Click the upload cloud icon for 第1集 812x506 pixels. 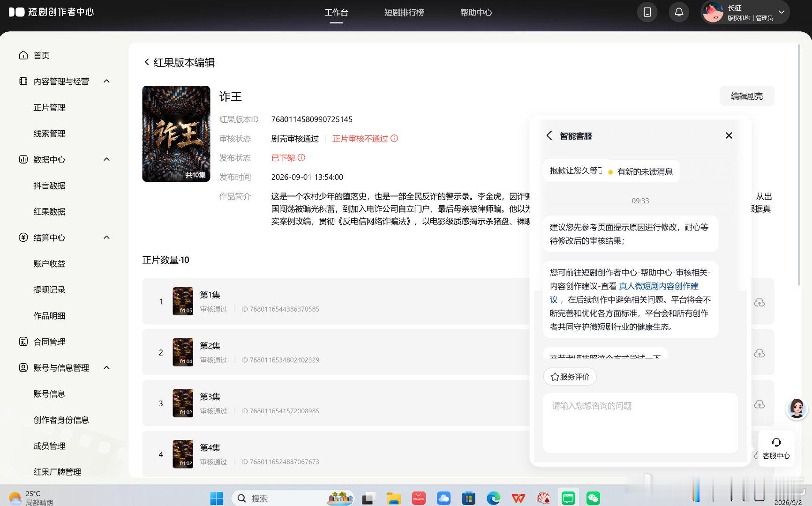[x=759, y=302]
